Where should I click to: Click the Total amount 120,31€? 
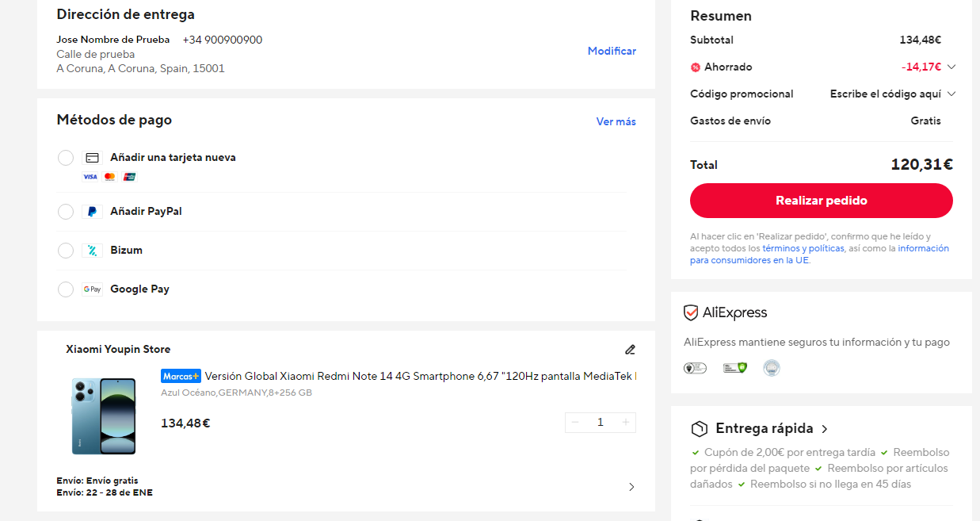point(921,165)
